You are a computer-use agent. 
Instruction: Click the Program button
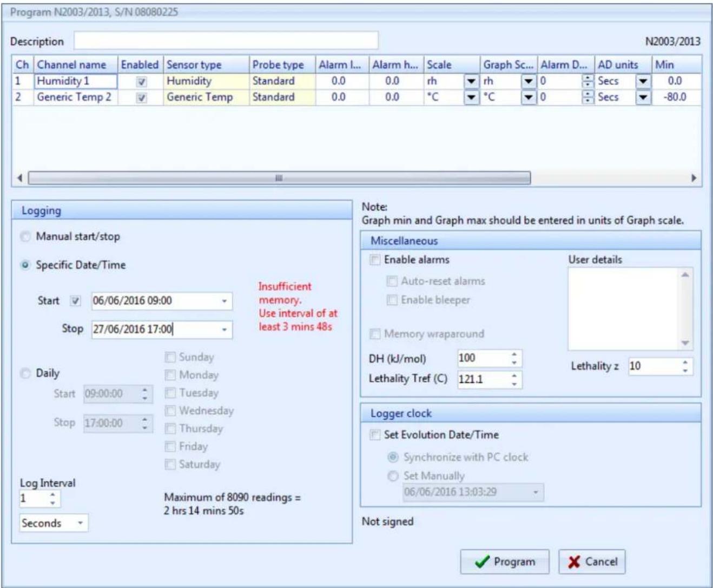pos(504,562)
